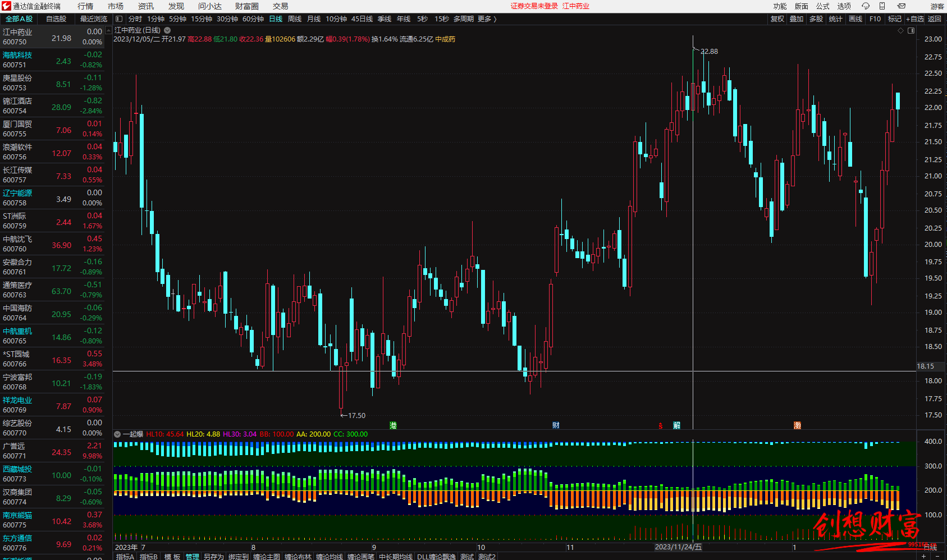Click the 叠加 button
The image size is (947, 560).
[x=797, y=19]
